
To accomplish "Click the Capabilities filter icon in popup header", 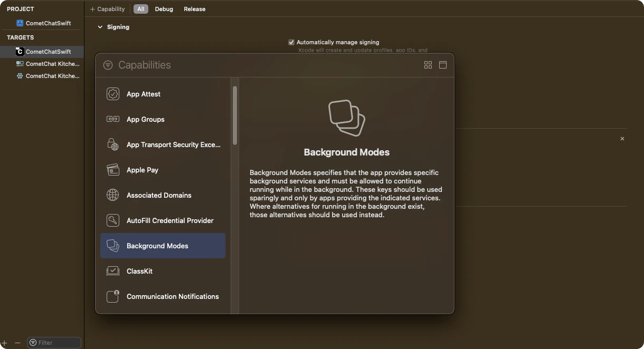I will point(108,65).
